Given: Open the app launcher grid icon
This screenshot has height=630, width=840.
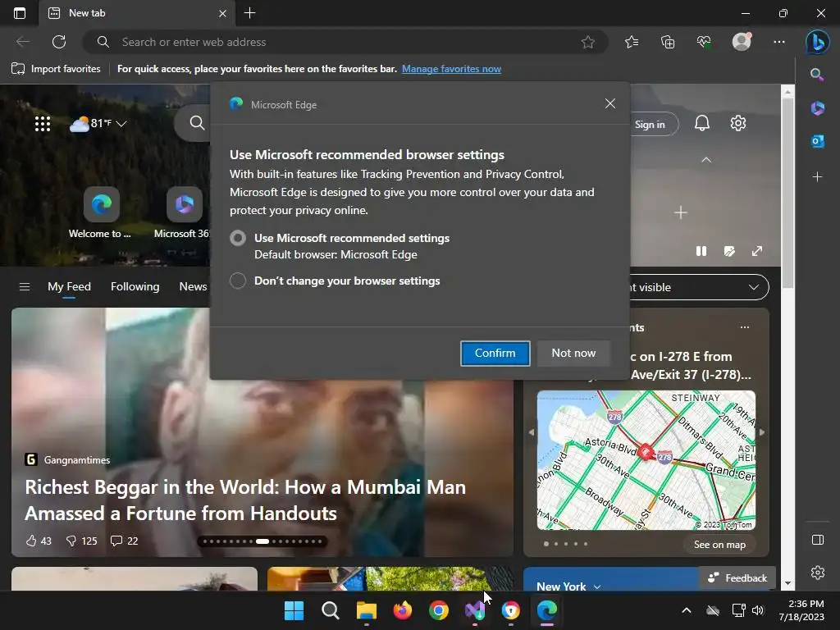Looking at the screenshot, I should (x=43, y=124).
